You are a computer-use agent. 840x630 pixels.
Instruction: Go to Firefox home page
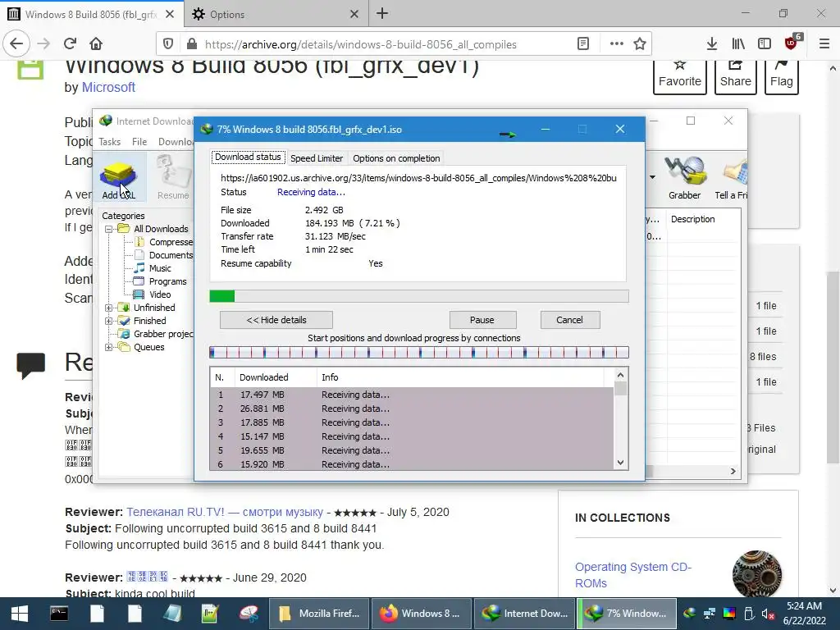(96, 44)
